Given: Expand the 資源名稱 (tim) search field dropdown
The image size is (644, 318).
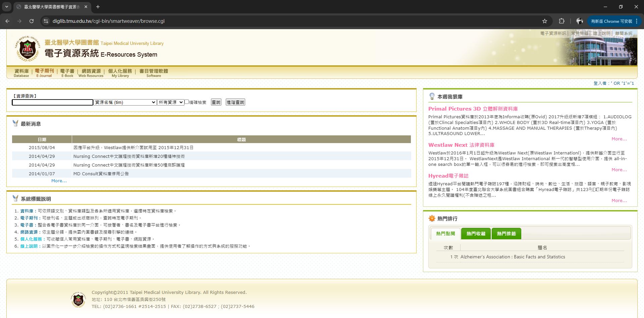Looking at the screenshot, I should [x=125, y=103].
